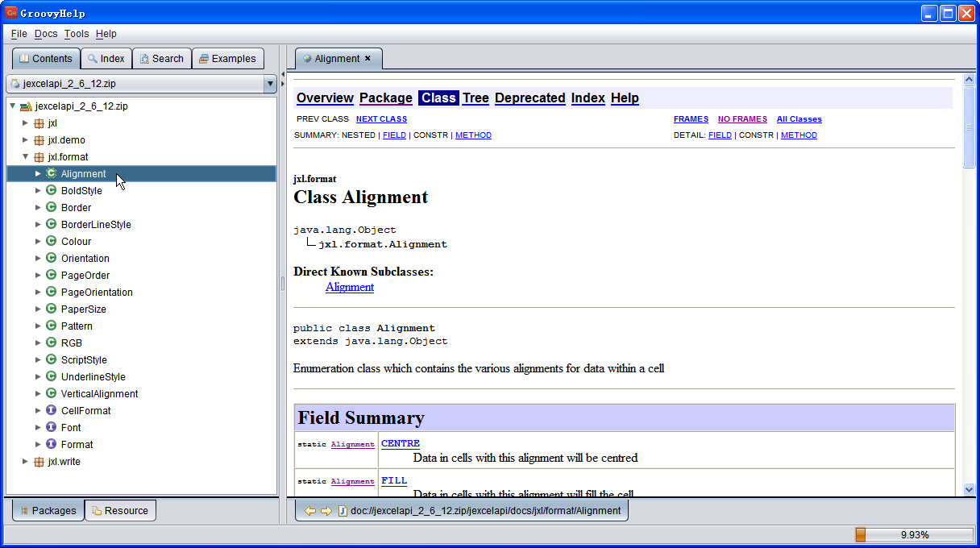Open the CENTRE field link
This screenshot has height=548, width=980.
pyautogui.click(x=401, y=443)
